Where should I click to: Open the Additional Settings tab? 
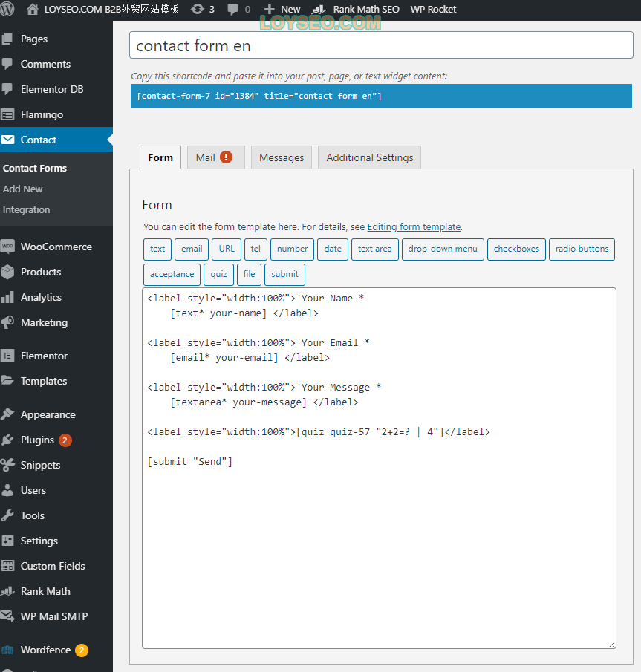370,157
